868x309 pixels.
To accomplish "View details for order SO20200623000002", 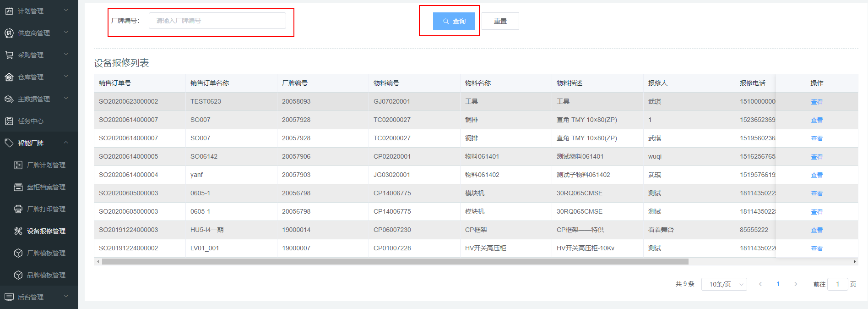I will coord(817,102).
